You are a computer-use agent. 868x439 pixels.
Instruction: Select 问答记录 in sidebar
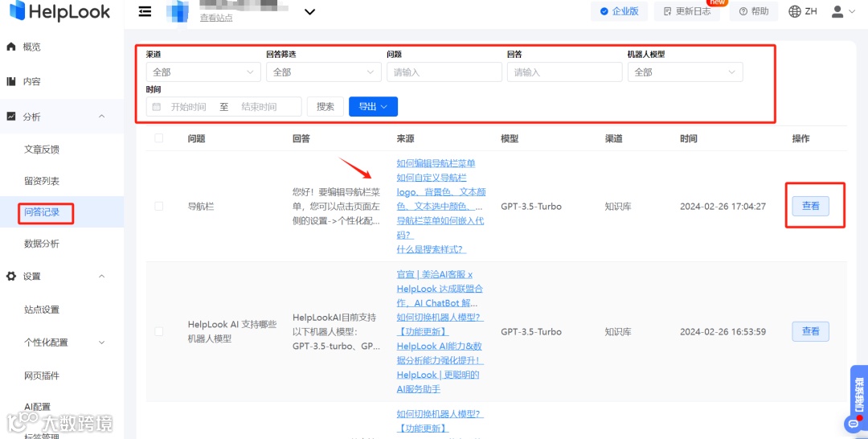[x=42, y=212]
